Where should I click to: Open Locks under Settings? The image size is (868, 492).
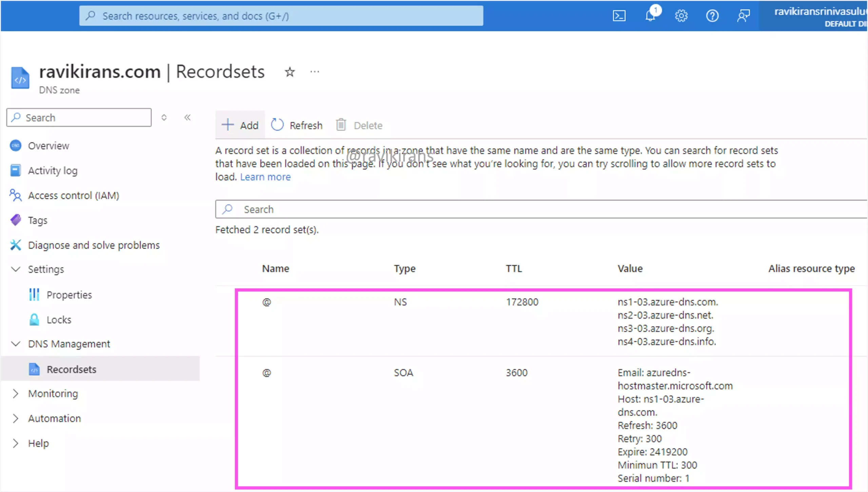point(59,320)
